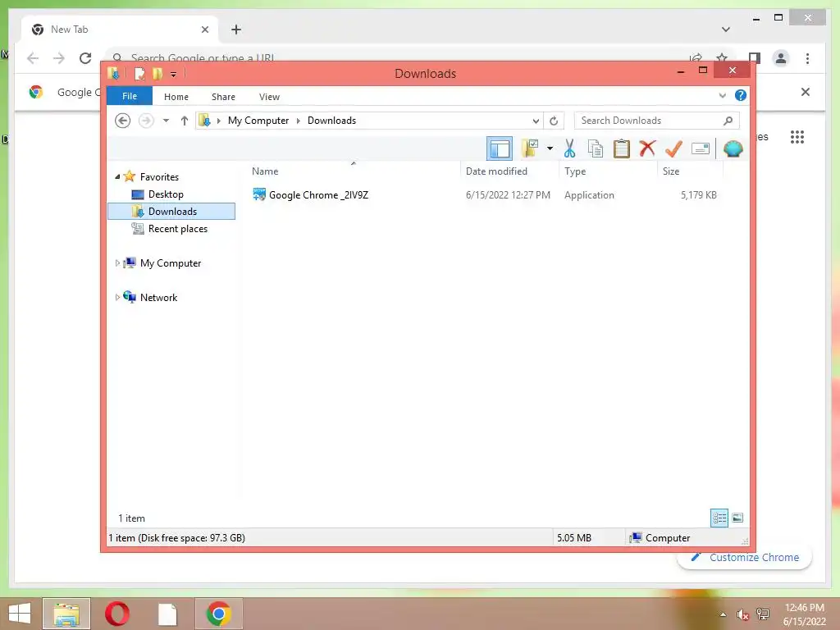Viewport: 840px width, 630px height.
Task: Click the Copy pages icon
Action: point(596,148)
